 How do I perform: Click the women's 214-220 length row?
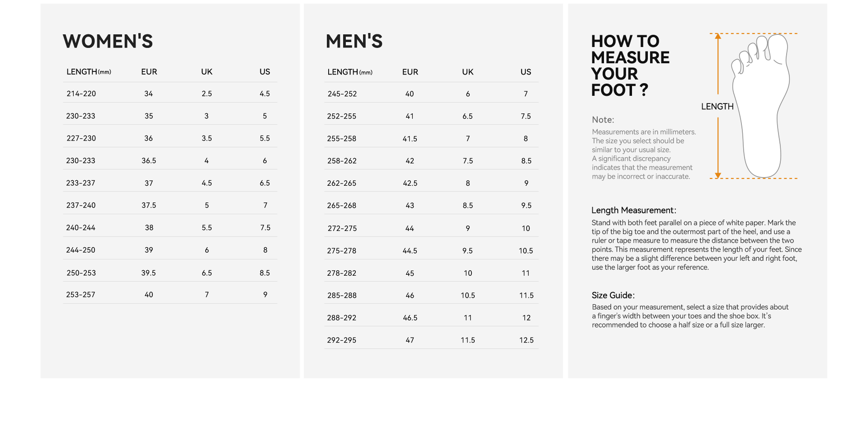(170, 94)
